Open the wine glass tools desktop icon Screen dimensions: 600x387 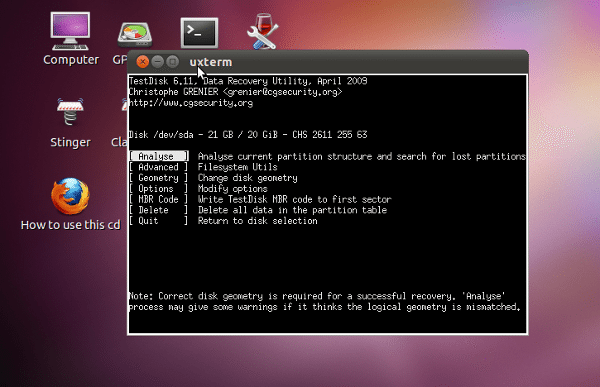pos(263,32)
